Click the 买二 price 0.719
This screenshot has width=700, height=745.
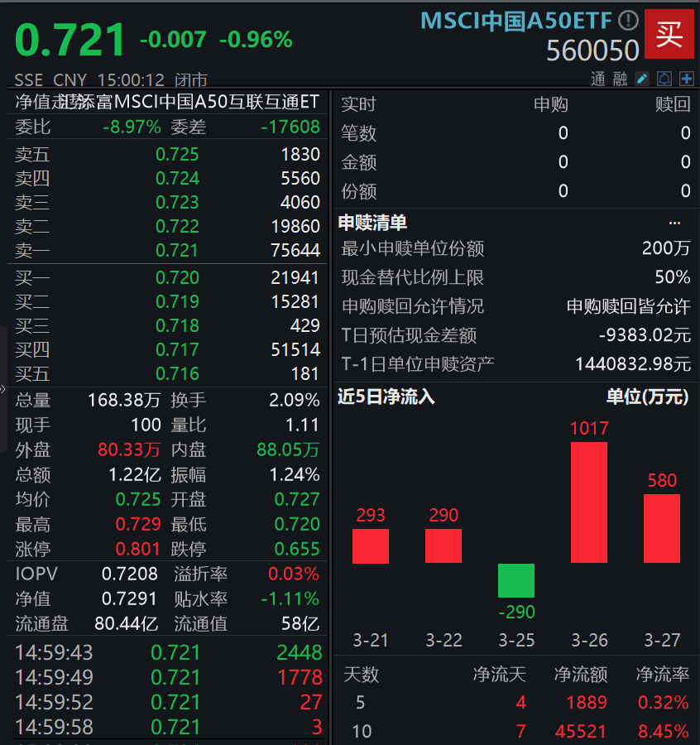coord(177,301)
